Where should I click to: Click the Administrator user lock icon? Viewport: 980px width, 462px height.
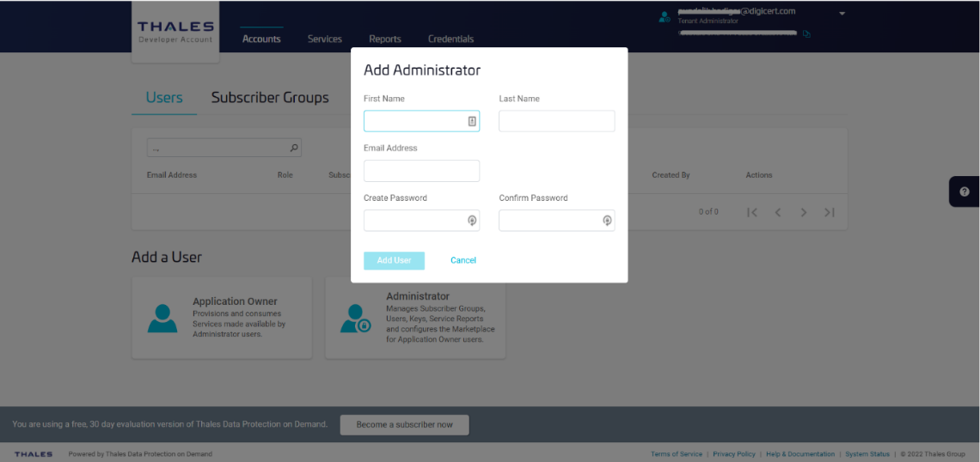[355, 318]
